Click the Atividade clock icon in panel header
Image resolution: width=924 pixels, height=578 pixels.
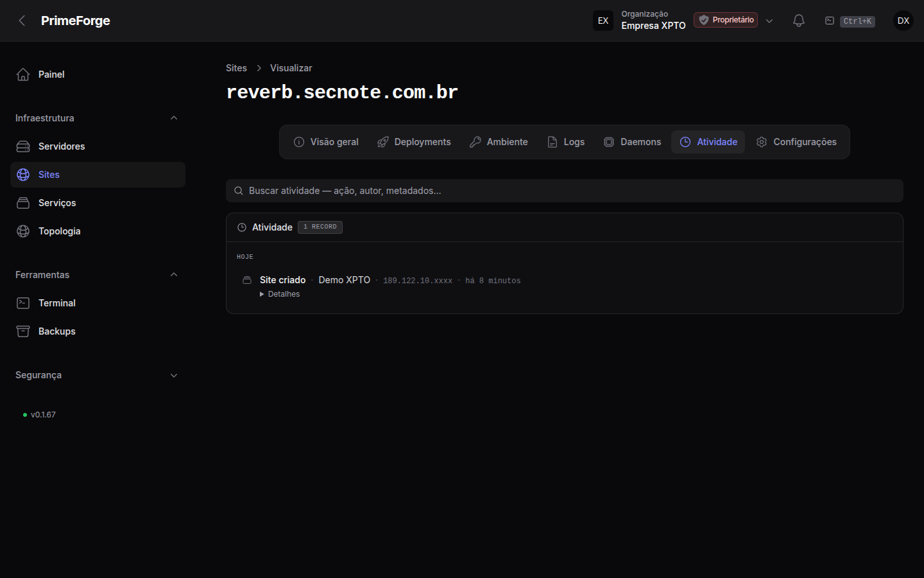tap(242, 227)
